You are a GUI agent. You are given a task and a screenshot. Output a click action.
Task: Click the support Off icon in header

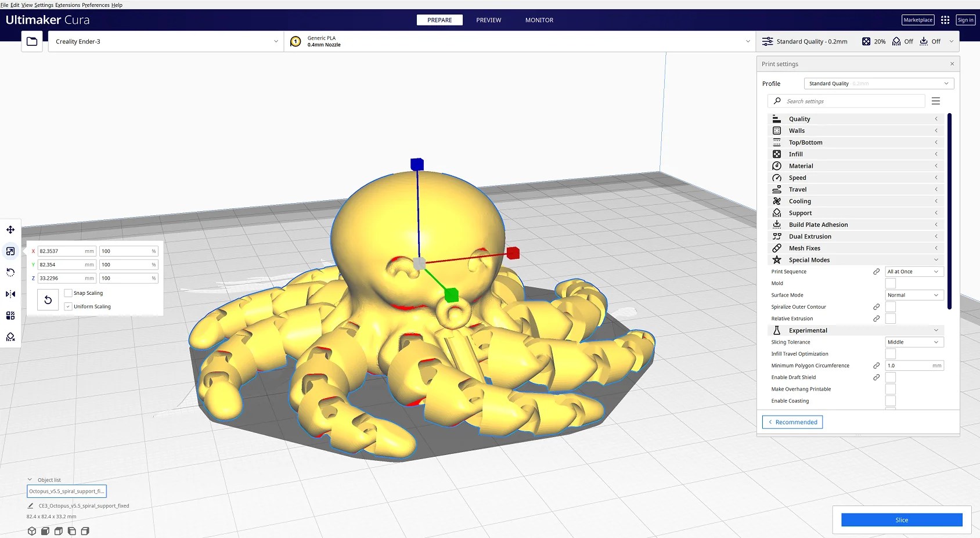click(x=896, y=41)
